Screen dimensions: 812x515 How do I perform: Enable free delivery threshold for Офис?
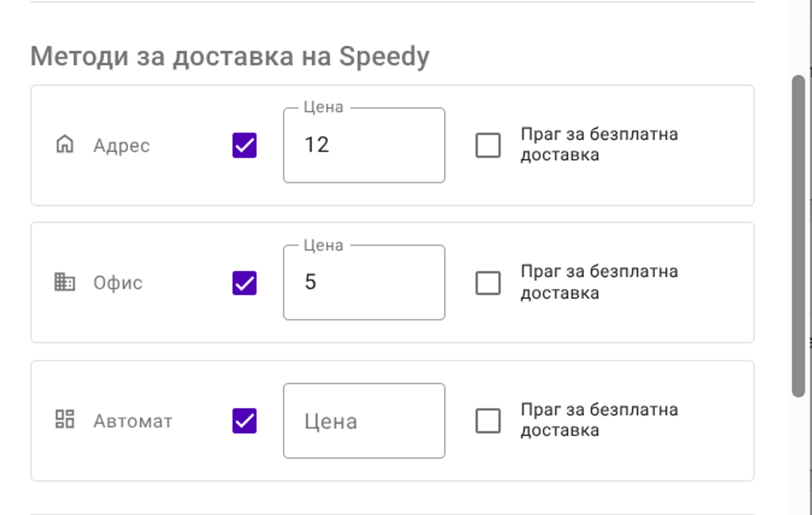point(488,282)
